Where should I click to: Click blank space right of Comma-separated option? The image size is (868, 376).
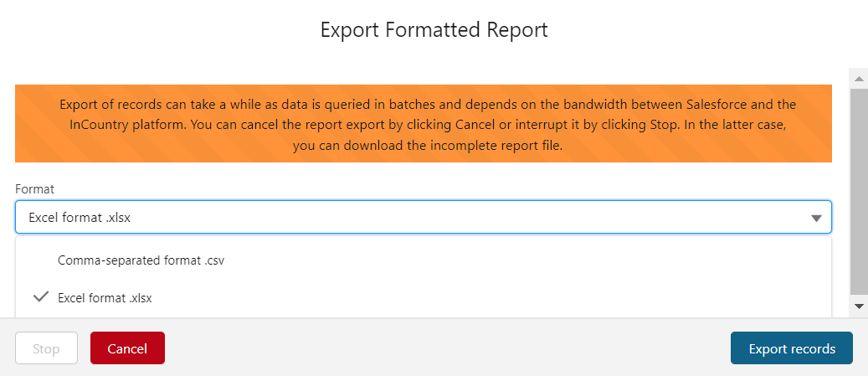[519, 260]
